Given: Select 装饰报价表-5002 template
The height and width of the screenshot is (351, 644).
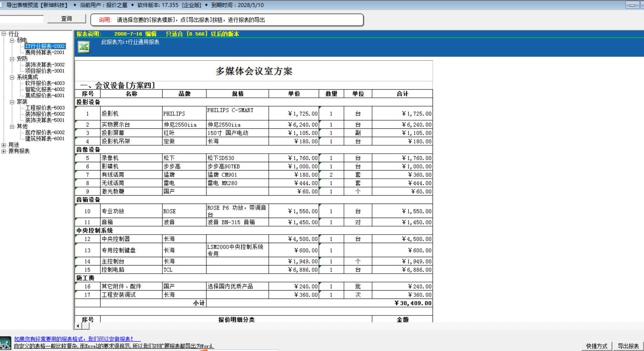Looking at the screenshot, I should pyautogui.click(x=45, y=114).
